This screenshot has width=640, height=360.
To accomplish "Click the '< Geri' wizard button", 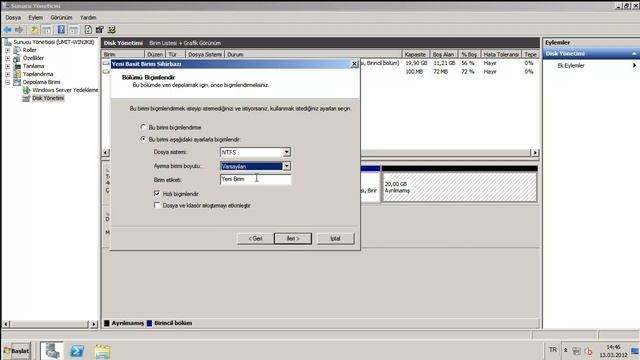I will click(255, 238).
